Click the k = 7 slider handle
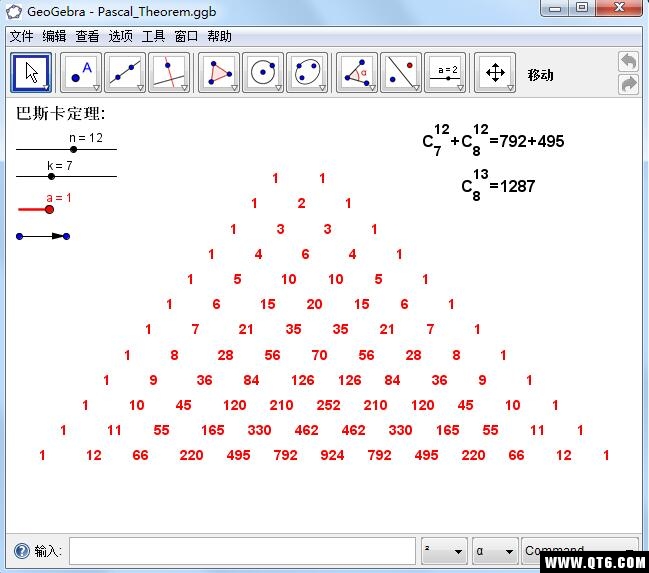The width and height of the screenshot is (649, 573). click(x=51, y=176)
